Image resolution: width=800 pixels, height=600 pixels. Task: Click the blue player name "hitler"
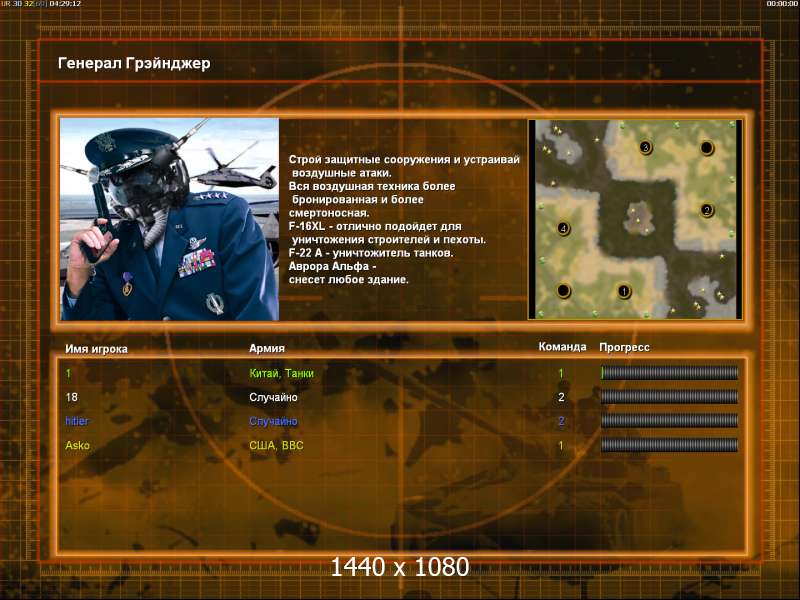(77, 421)
